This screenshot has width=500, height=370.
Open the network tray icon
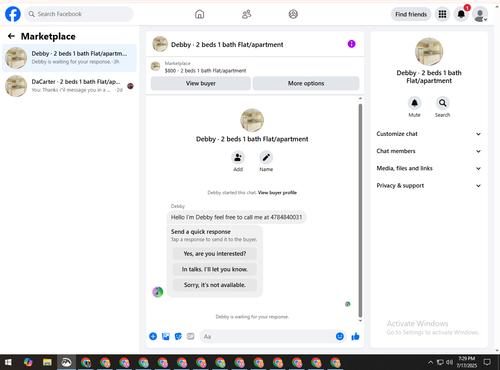[x=440, y=362]
